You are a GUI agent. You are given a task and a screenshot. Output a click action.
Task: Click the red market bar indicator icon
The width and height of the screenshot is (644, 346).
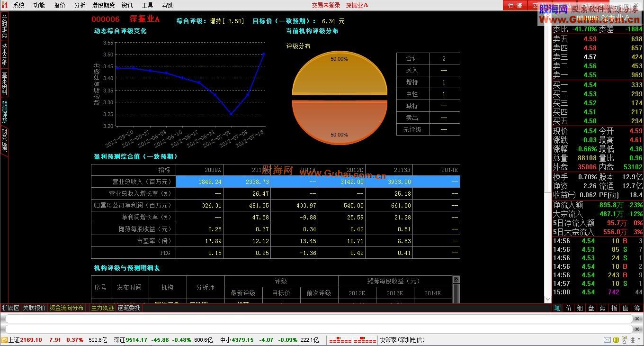pyautogui.click(x=352, y=340)
